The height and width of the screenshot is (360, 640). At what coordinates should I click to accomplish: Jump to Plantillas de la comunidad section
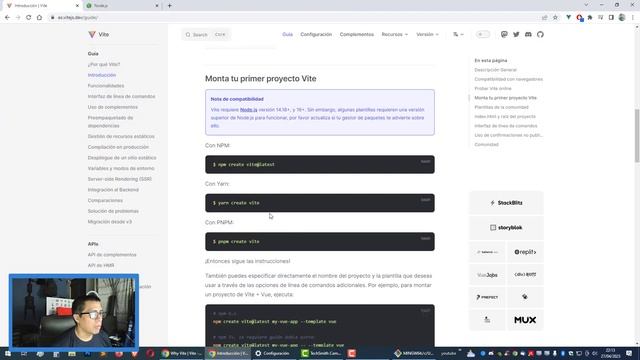coord(501,107)
